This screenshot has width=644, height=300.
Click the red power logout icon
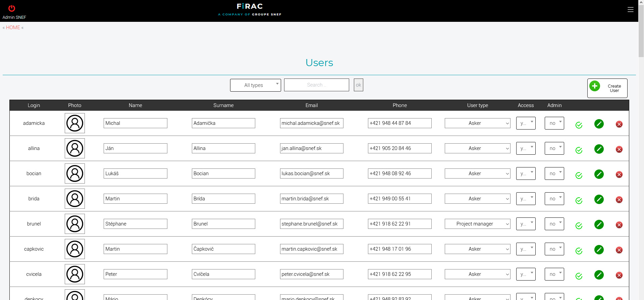pos(12,8)
